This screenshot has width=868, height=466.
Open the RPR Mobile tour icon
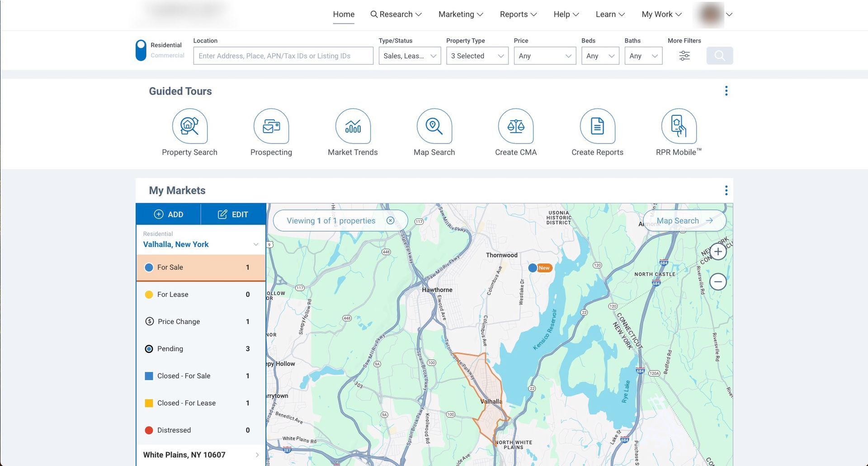pyautogui.click(x=678, y=126)
